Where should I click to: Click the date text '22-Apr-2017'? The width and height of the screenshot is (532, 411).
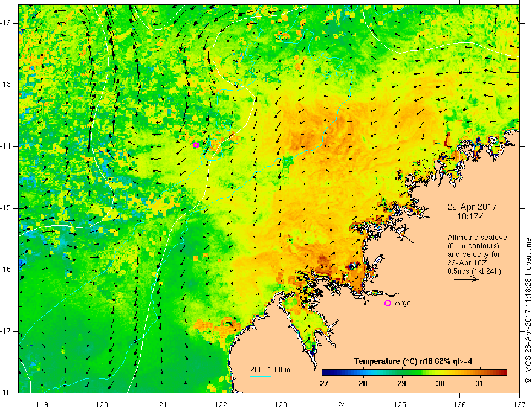[x=472, y=207]
